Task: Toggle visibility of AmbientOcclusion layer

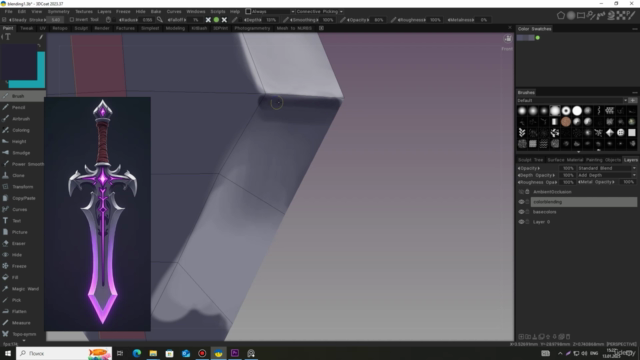Action: click(x=521, y=192)
